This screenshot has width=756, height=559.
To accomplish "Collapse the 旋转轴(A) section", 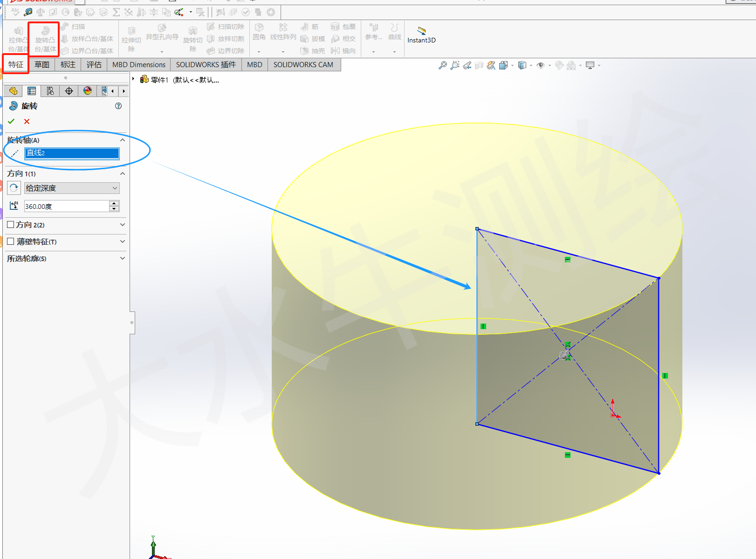I will (122, 139).
